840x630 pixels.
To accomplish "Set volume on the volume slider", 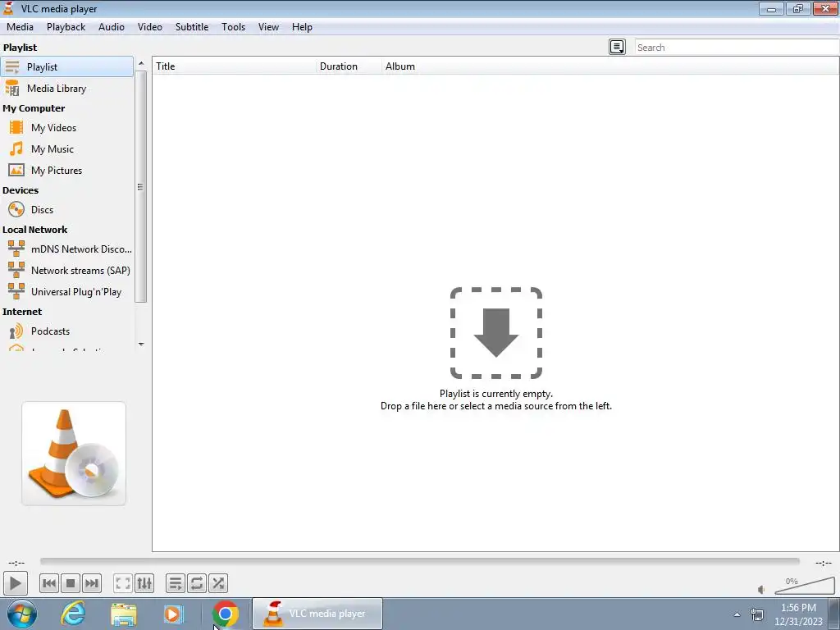I will point(805,586).
